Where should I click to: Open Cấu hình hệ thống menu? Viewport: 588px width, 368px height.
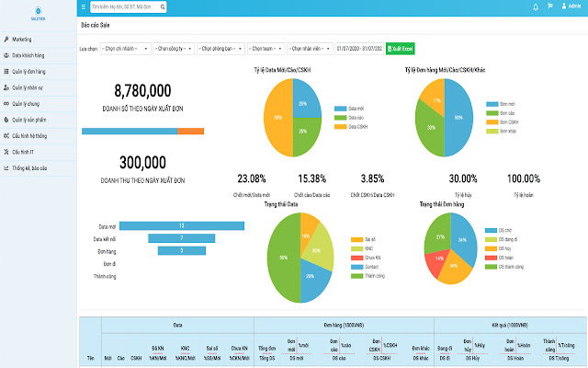pyautogui.click(x=39, y=136)
